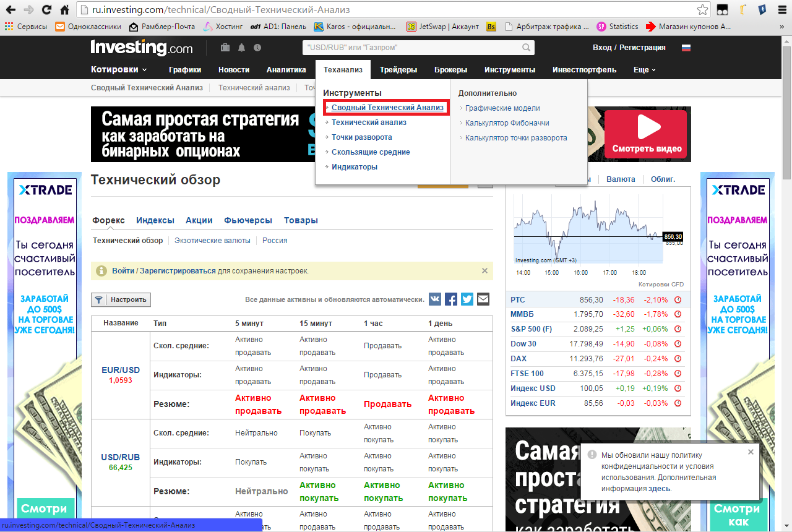Open the Магазин купонов bookmark
Image resolution: width=792 pixels, height=532 pixels.
coord(688,27)
